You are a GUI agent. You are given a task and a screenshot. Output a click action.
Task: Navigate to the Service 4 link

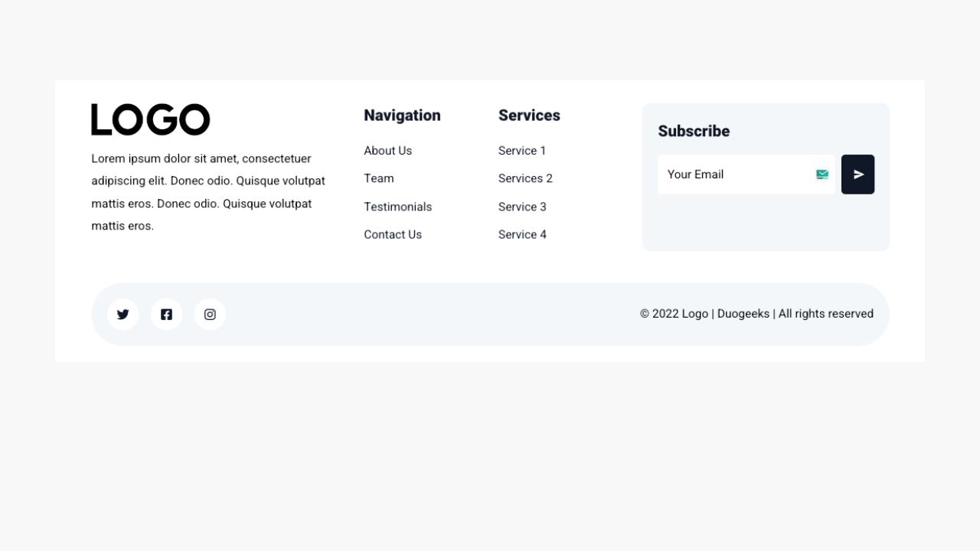point(522,234)
